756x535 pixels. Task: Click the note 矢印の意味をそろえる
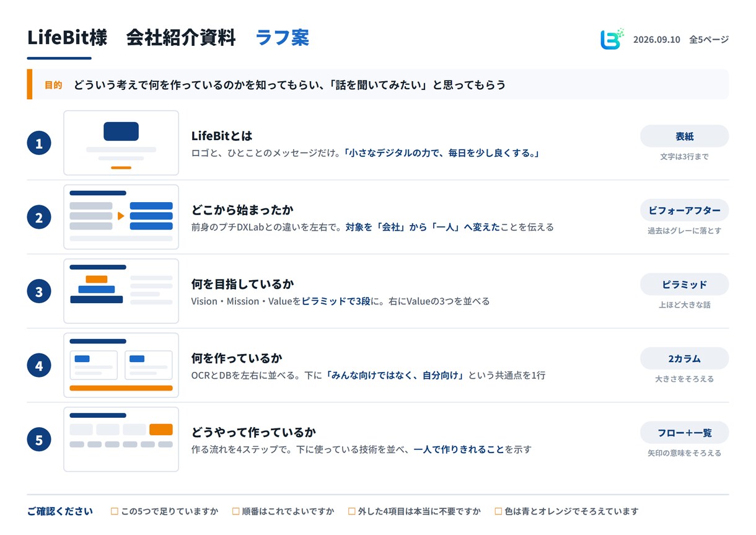pyautogui.click(x=684, y=453)
